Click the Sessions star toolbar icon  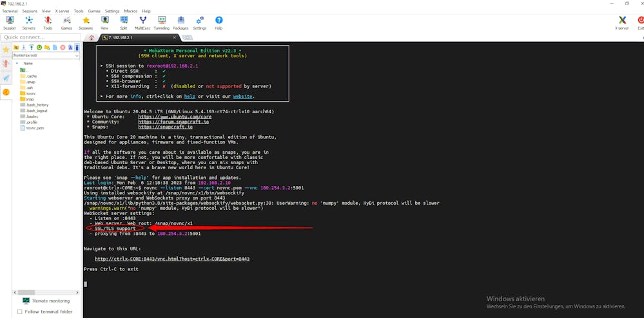86,23
